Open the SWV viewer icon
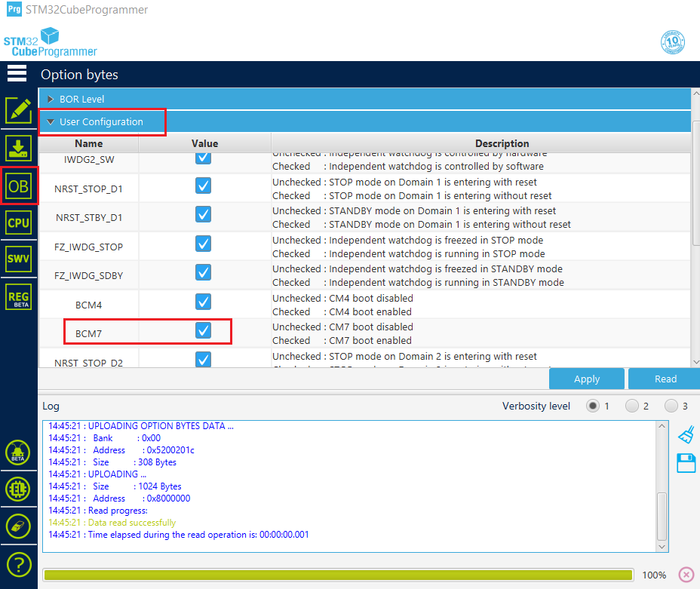This screenshot has height=589, width=700. pyautogui.click(x=18, y=259)
